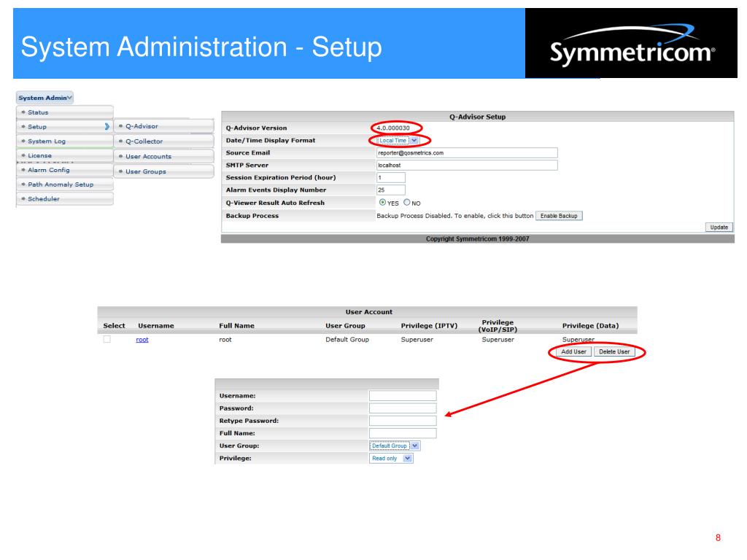Click the Source Email input field

(x=467, y=153)
